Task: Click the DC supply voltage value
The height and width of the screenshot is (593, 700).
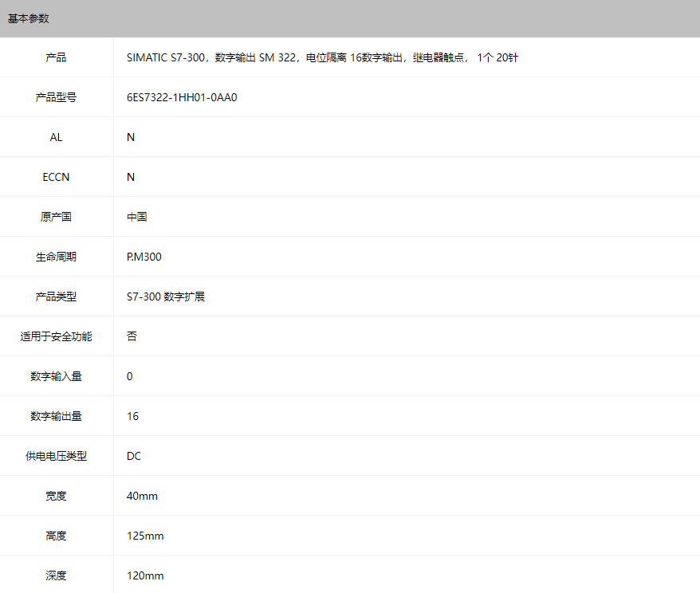Action: pos(134,456)
